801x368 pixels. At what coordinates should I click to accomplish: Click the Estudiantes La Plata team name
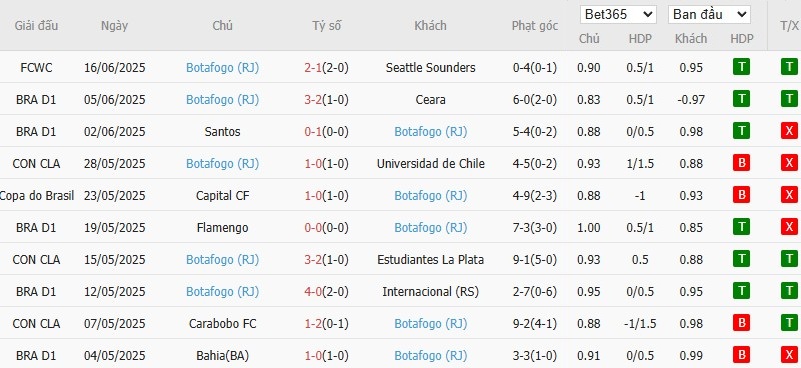point(431,260)
